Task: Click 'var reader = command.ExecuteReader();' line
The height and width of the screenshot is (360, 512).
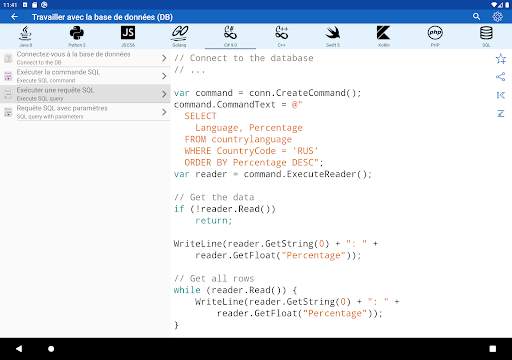Action: pyautogui.click(x=273, y=174)
